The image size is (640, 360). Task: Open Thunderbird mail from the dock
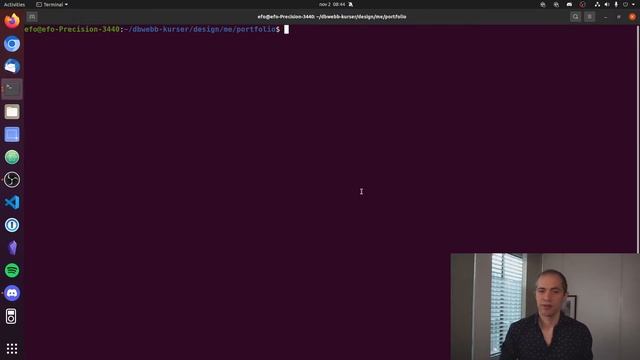pyautogui.click(x=12, y=66)
